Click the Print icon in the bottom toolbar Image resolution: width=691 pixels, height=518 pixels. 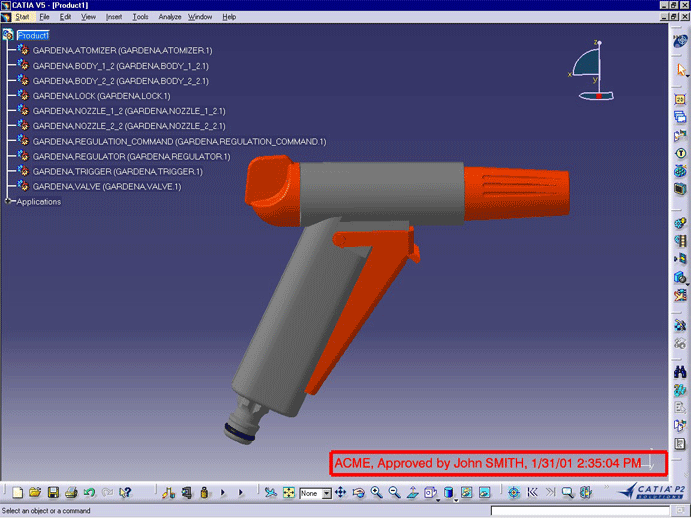click(x=71, y=493)
